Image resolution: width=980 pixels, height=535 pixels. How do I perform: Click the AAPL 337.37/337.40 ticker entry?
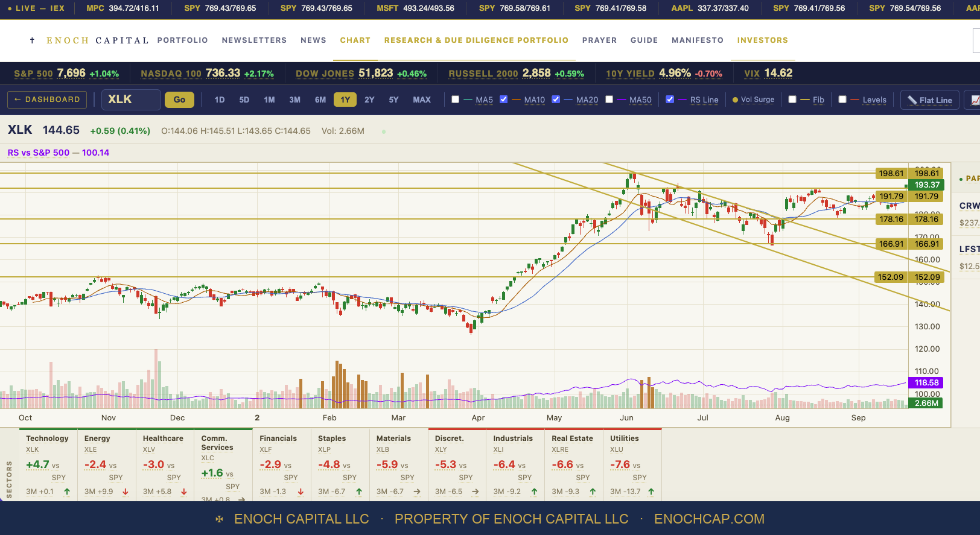click(x=710, y=8)
